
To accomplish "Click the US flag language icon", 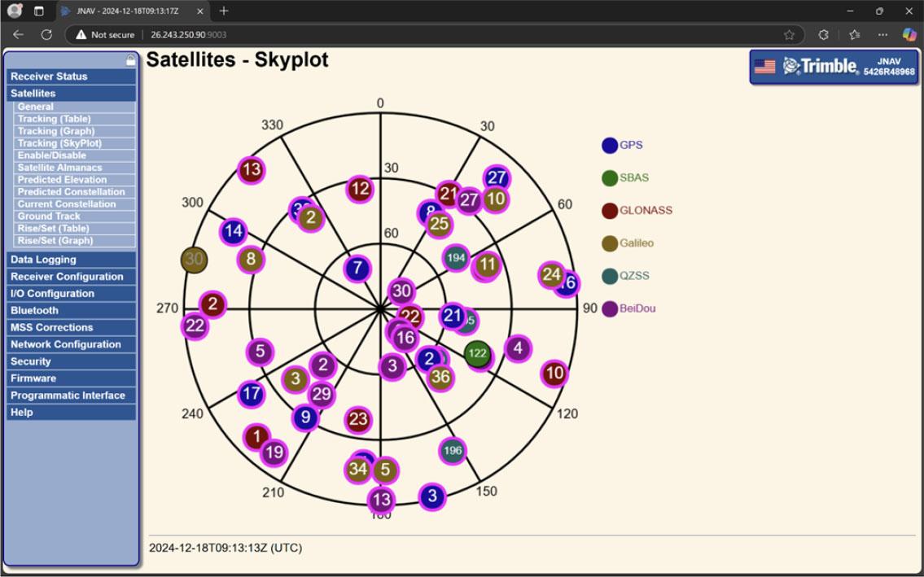I will point(764,67).
